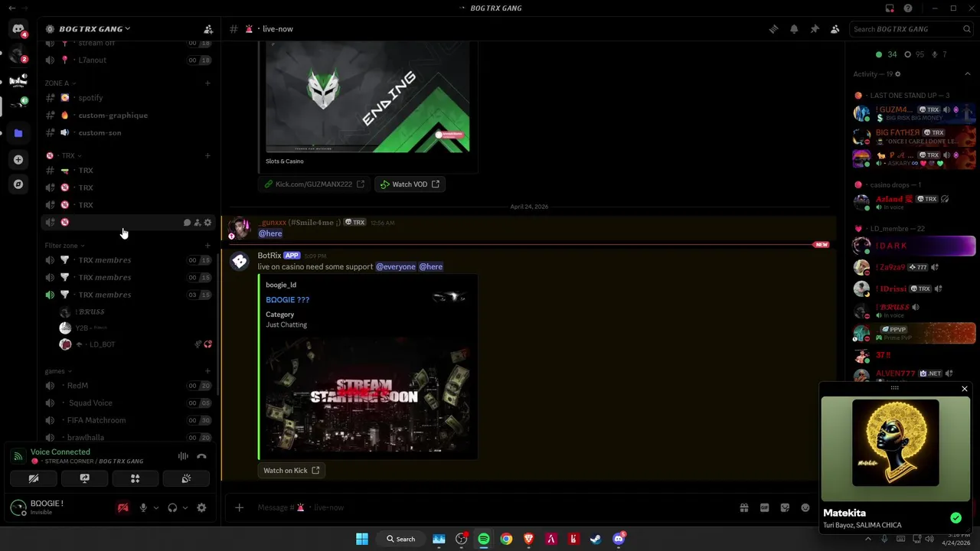The image size is (980, 551).
Task: Collapse the Fliter zone category
Action: [64, 246]
